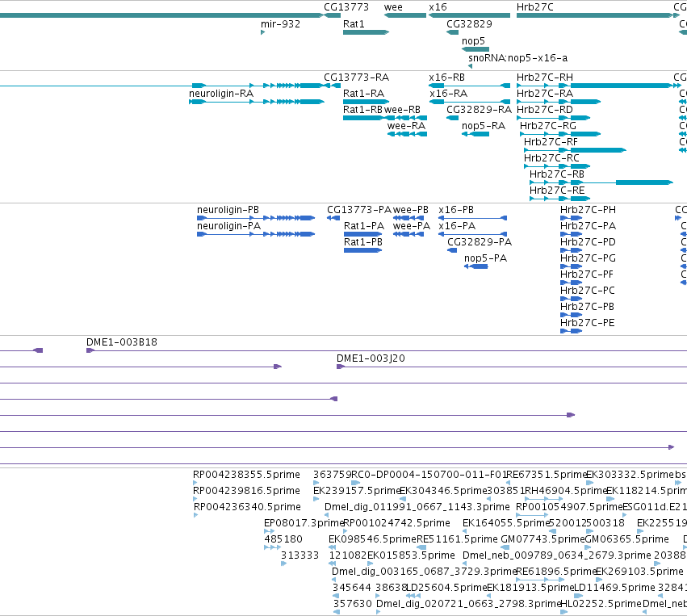Click the Hrb27C-PG protein label
Screen dimensions: 687x616
pos(588,258)
